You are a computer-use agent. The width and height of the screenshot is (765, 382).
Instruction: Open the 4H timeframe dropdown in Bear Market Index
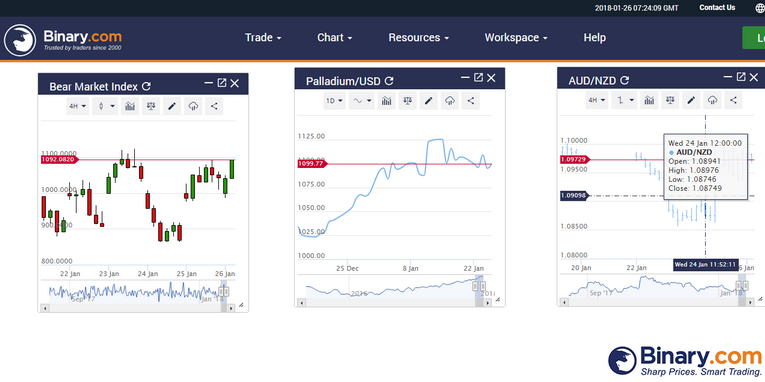[78, 106]
